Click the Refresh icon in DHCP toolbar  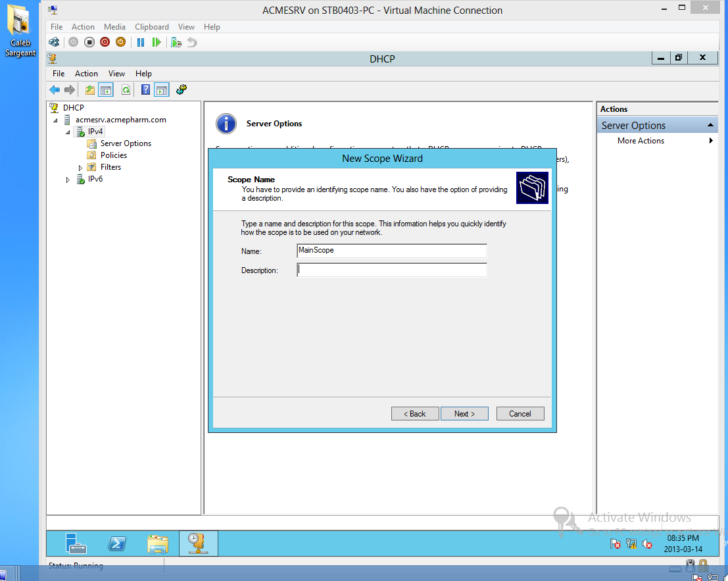(x=126, y=89)
